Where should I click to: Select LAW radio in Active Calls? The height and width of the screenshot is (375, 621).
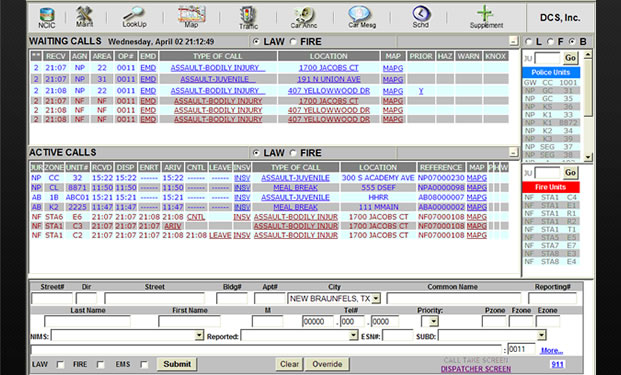(x=256, y=153)
